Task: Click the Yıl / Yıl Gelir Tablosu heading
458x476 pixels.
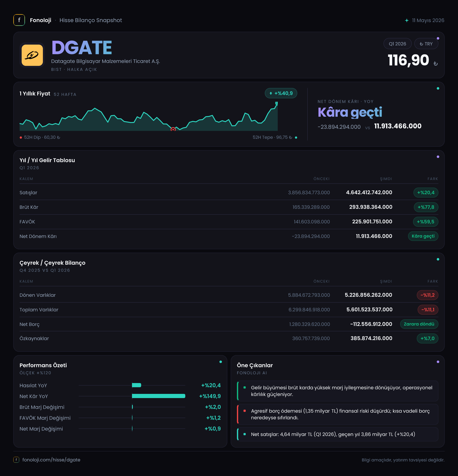Action: click(47, 160)
